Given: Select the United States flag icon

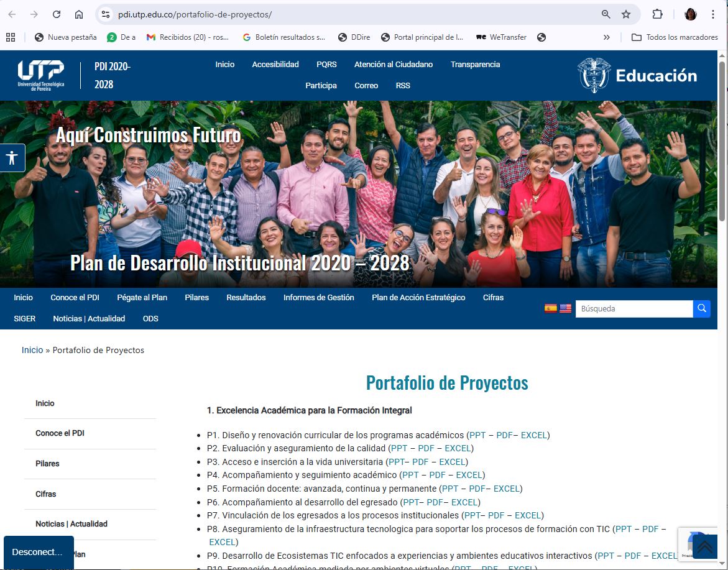Looking at the screenshot, I should click(565, 308).
